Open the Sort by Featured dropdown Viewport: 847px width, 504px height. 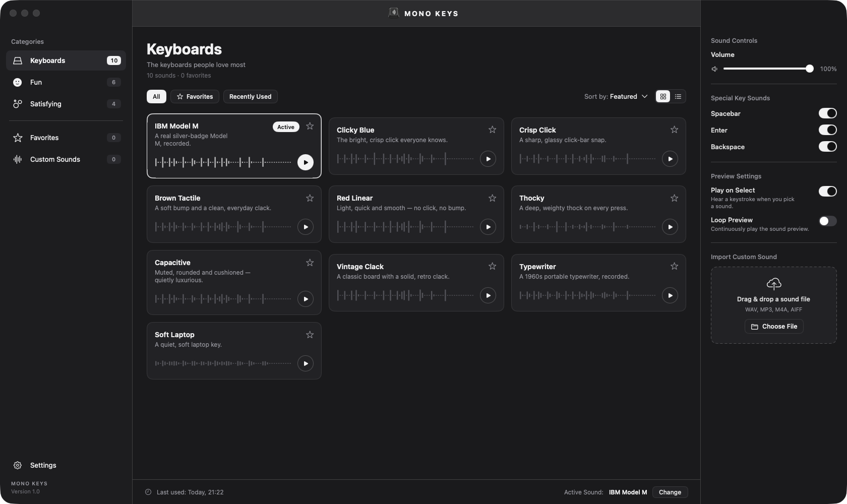click(x=616, y=96)
